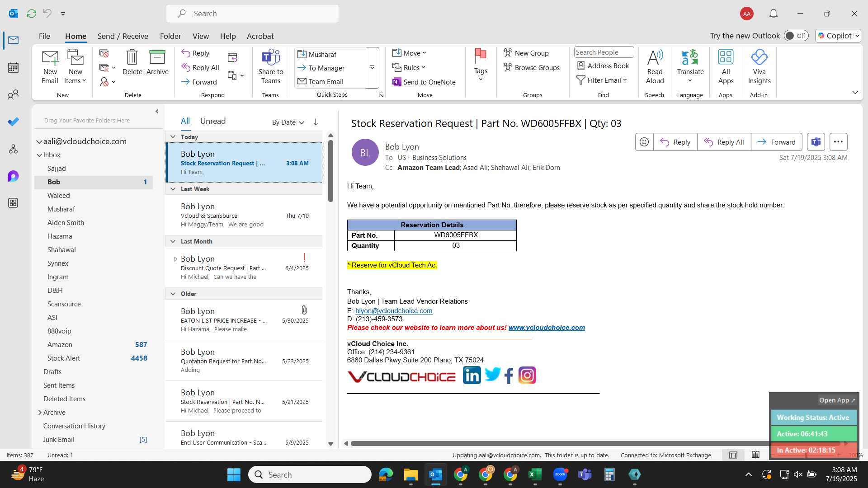Image resolution: width=868 pixels, height=488 pixels.
Task: Switch to the Folder tab
Action: click(x=170, y=36)
